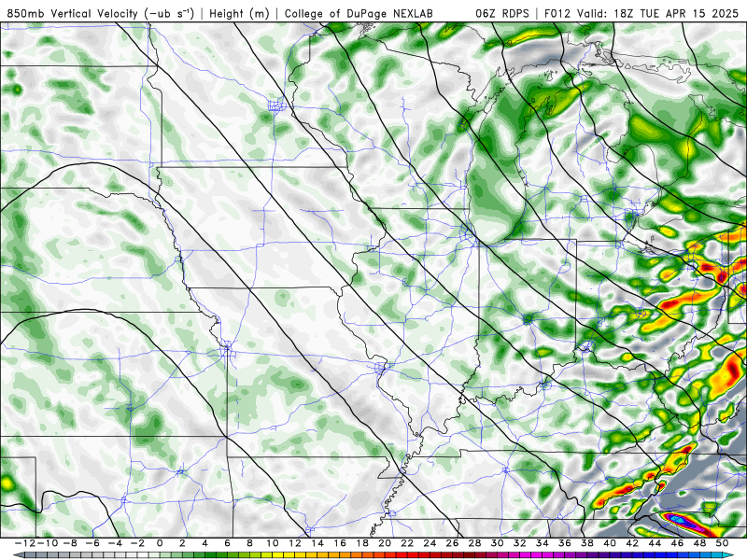Click the '-2' colorbar tick label
Screen dimensions: 747x560
137,543
